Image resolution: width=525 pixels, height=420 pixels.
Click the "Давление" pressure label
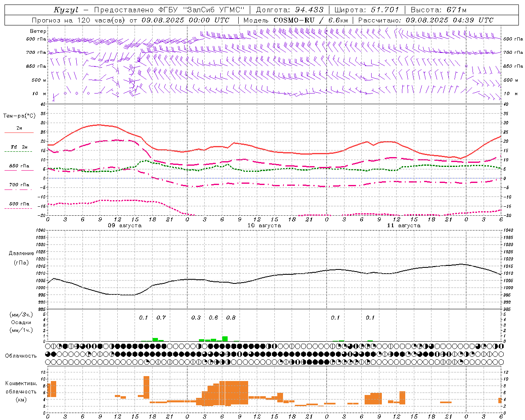pyautogui.click(x=21, y=253)
